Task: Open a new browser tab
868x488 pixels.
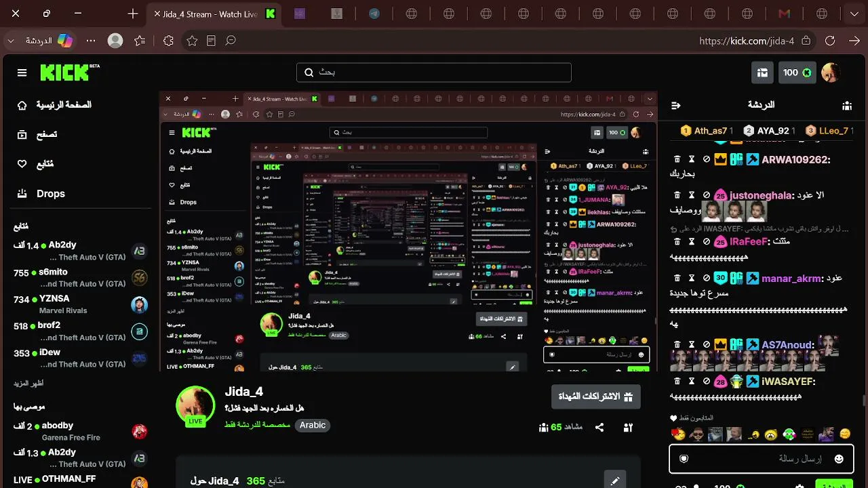Action: [133, 14]
